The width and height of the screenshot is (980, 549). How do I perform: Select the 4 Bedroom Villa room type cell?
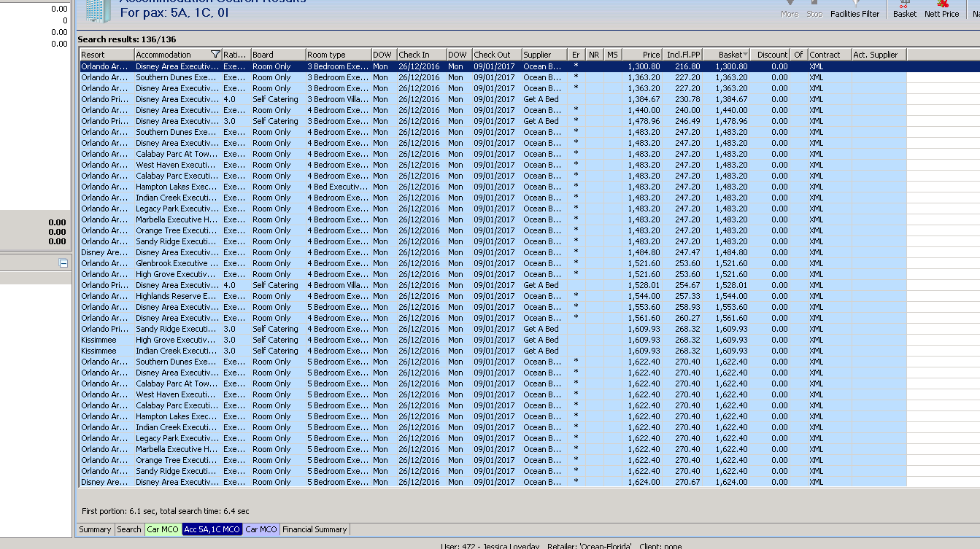point(338,285)
